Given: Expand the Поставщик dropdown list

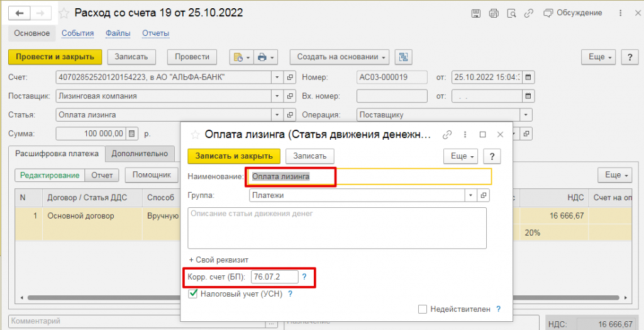Looking at the screenshot, I should 277,96.
